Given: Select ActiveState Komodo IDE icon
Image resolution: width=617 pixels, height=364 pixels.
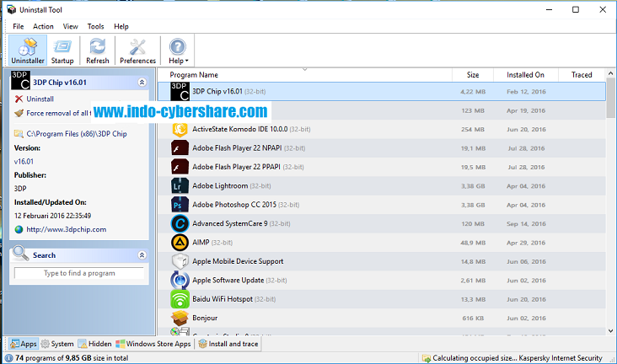Looking at the screenshot, I should 180,129.
